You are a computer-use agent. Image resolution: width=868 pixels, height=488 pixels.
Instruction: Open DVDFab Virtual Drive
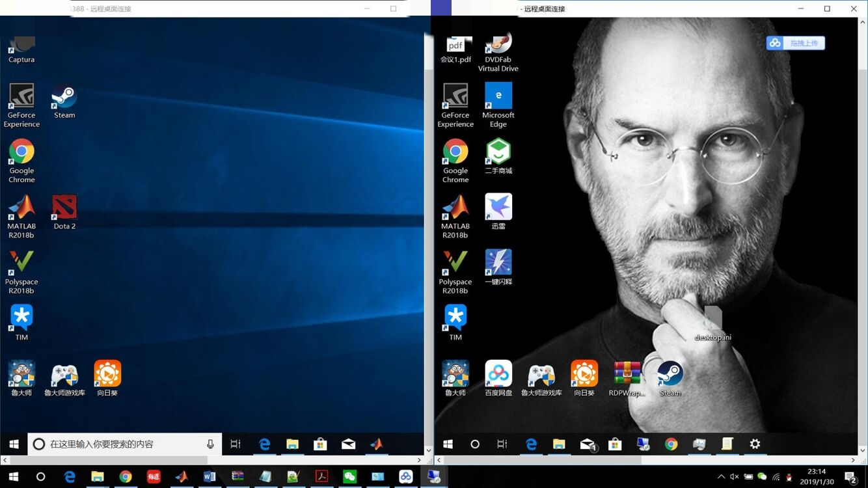[x=498, y=46]
